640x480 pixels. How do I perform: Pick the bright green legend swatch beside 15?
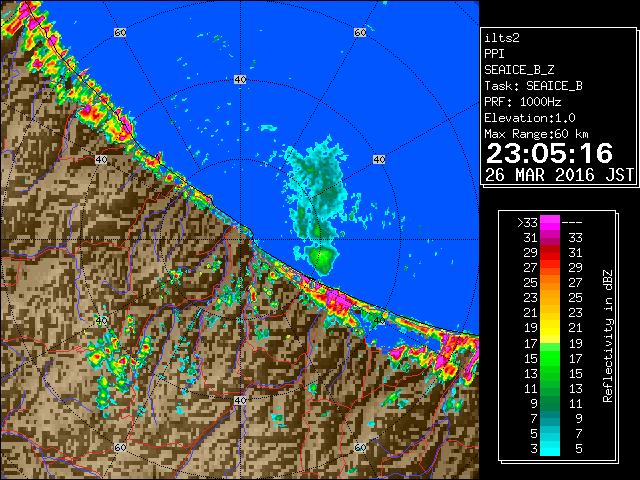click(550, 358)
